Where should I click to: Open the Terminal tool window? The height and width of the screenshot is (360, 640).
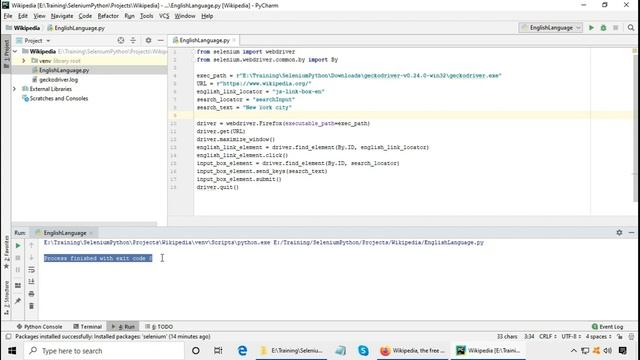tap(87, 327)
